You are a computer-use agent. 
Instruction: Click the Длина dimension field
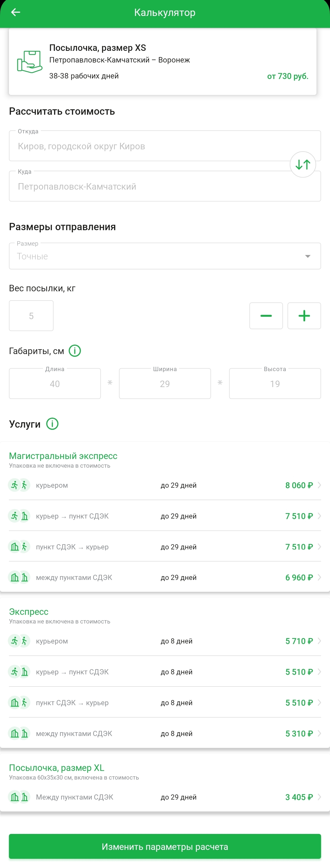pyautogui.click(x=55, y=384)
